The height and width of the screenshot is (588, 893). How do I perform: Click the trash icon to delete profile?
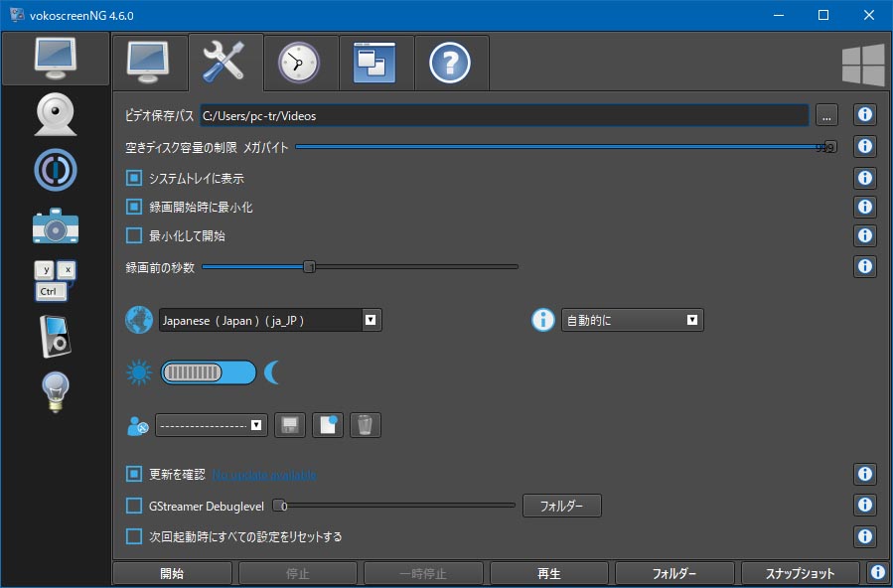click(x=366, y=425)
